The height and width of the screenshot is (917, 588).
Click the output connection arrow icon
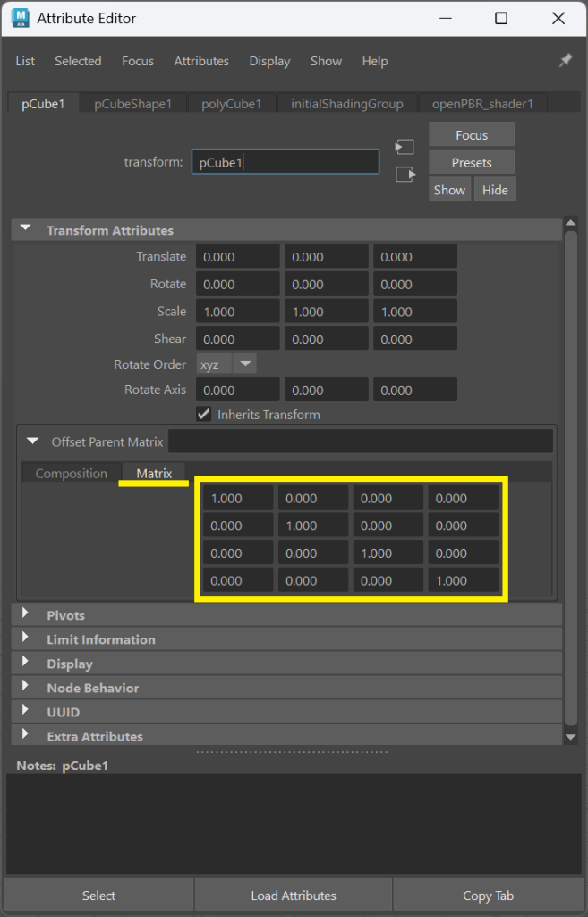(405, 175)
